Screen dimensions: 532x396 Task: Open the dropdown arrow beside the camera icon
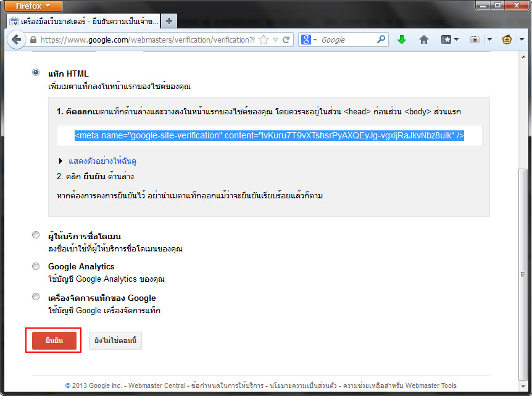(x=489, y=40)
